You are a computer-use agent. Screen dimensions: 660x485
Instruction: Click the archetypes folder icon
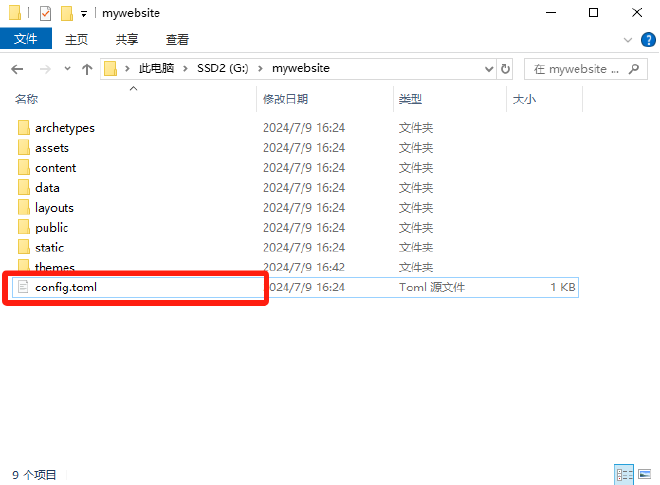pos(24,128)
